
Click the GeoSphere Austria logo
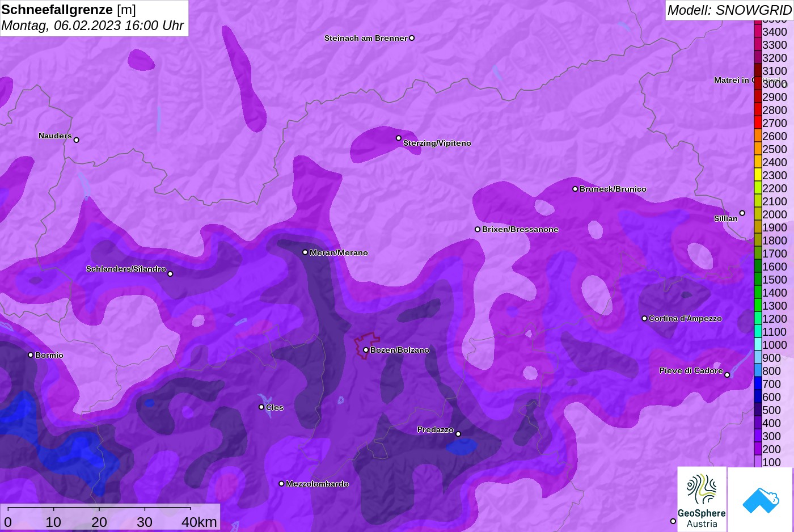[702, 499]
